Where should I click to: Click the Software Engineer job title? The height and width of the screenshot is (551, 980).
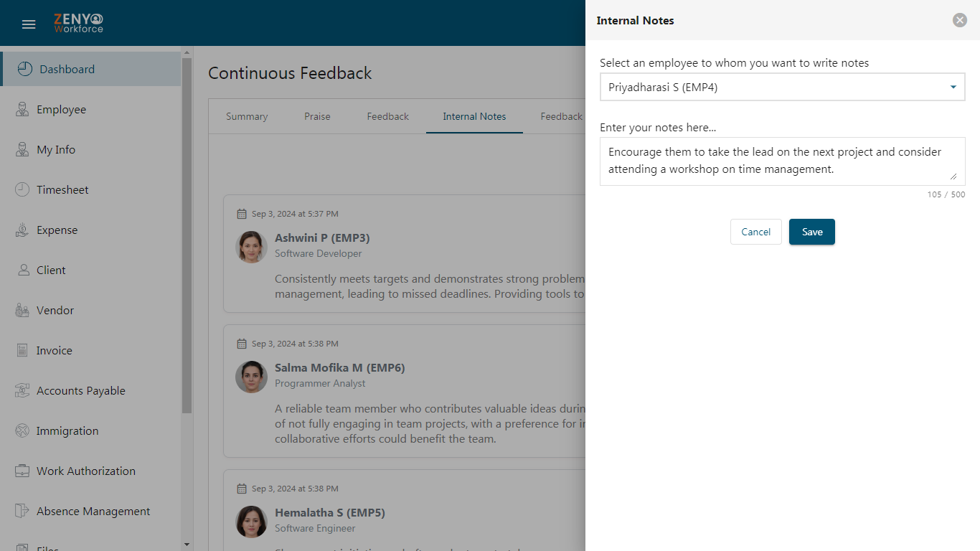315,528
